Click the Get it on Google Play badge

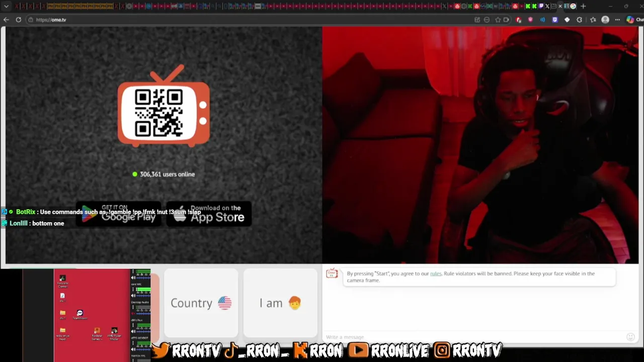(119, 214)
